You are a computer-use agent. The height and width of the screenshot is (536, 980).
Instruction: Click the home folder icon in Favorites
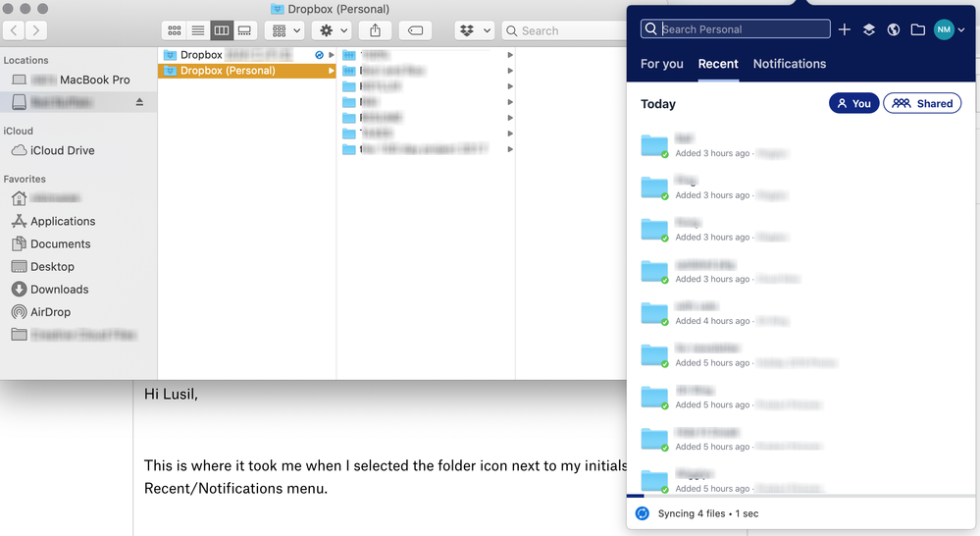pyautogui.click(x=19, y=197)
